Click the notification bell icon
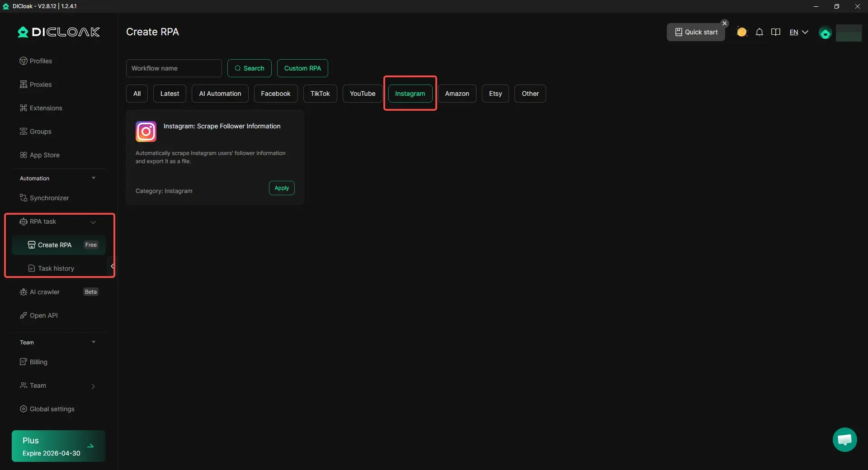The width and height of the screenshot is (868, 470). [759, 32]
